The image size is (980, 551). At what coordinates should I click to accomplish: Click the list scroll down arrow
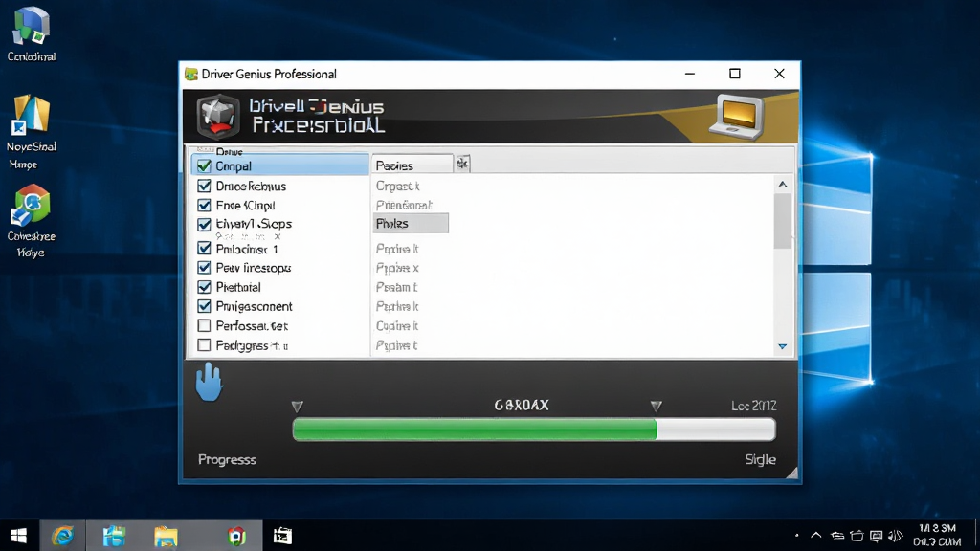(x=783, y=346)
